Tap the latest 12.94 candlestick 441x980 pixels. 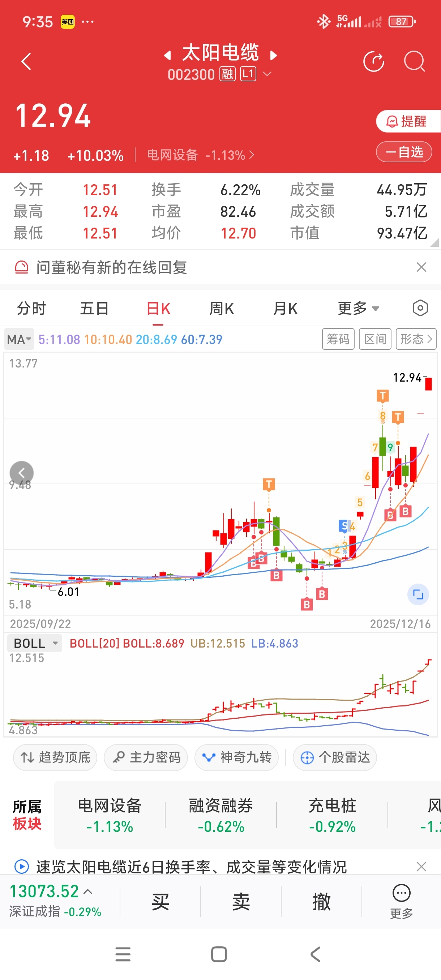tap(428, 383)
